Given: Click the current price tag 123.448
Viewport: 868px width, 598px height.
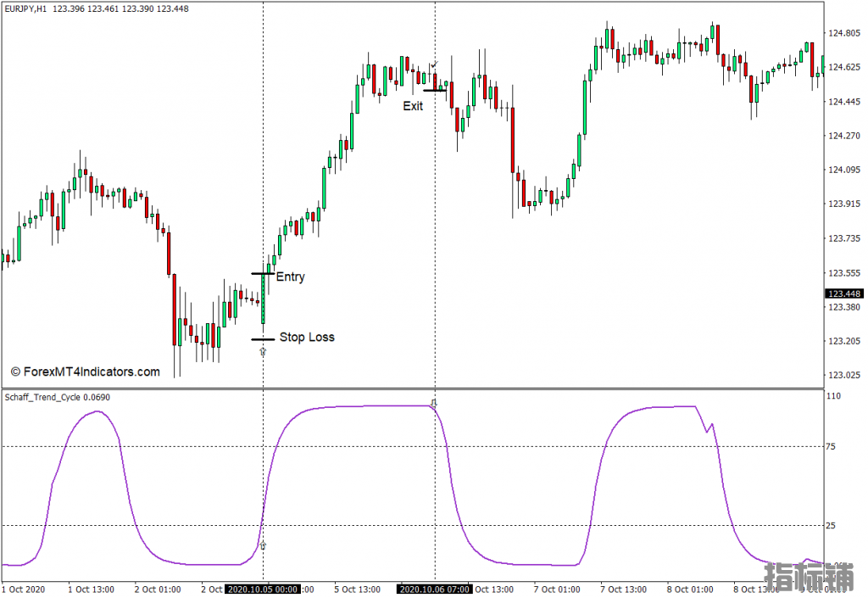Looking at the screenshot, I should pyautogui.click(x=844, y=293).
